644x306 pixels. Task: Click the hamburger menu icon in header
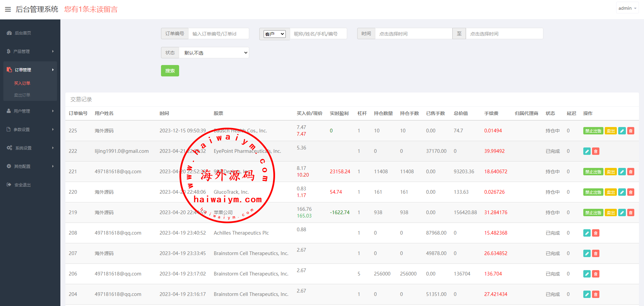pos(8,9)
